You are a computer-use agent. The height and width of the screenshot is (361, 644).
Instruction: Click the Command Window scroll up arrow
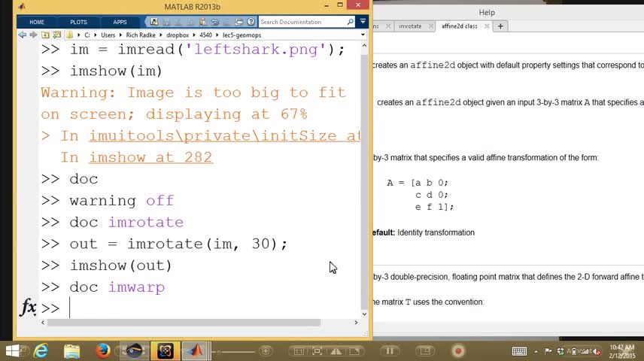[364, 47]
